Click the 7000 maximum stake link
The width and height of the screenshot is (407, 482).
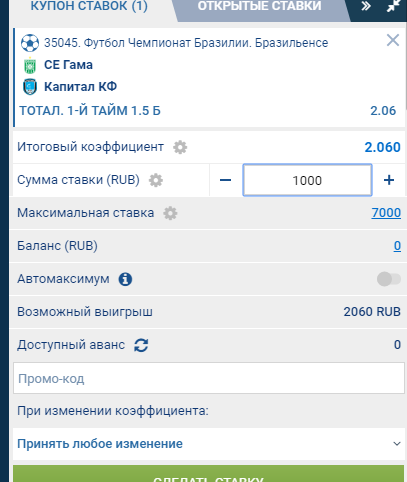[x=386, y=213]
